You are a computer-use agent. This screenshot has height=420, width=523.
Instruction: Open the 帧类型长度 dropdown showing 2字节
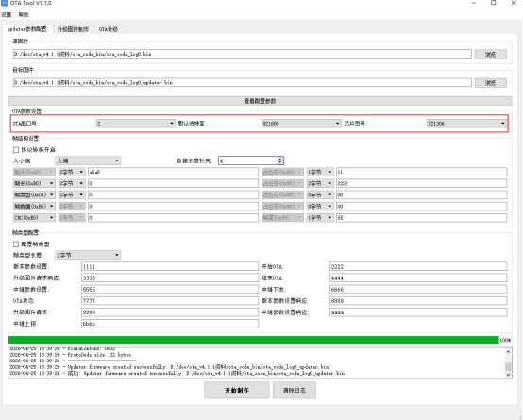coord(88,255)
